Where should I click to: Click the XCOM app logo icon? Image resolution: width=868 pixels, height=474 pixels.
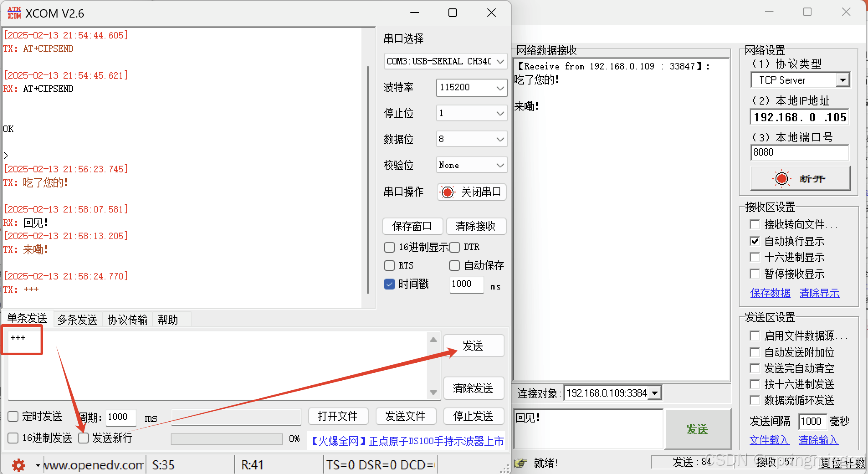14,13
